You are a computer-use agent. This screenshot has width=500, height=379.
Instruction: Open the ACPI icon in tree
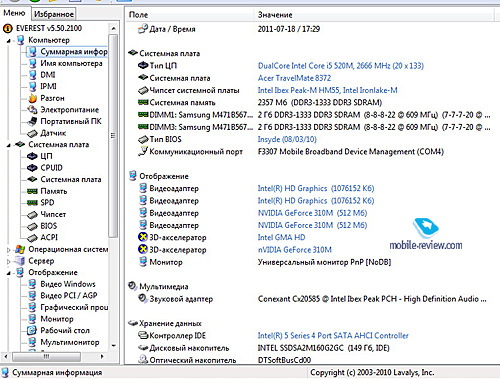pos(32,238)
